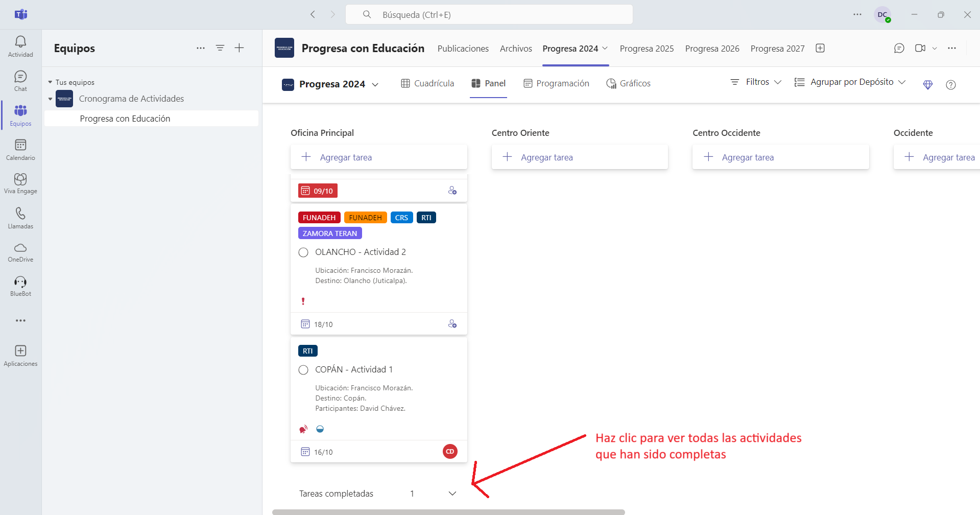Switch to Archivos tab
This screenshot has width=980, height=515.
pyautogui.click(x=516, y=49)
